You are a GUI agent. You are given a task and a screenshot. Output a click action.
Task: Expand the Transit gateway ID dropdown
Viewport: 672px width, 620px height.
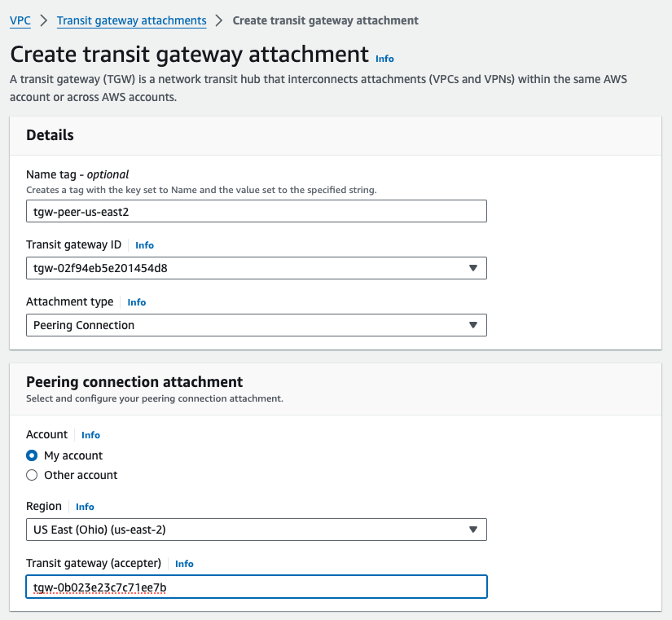click(257, 268)
